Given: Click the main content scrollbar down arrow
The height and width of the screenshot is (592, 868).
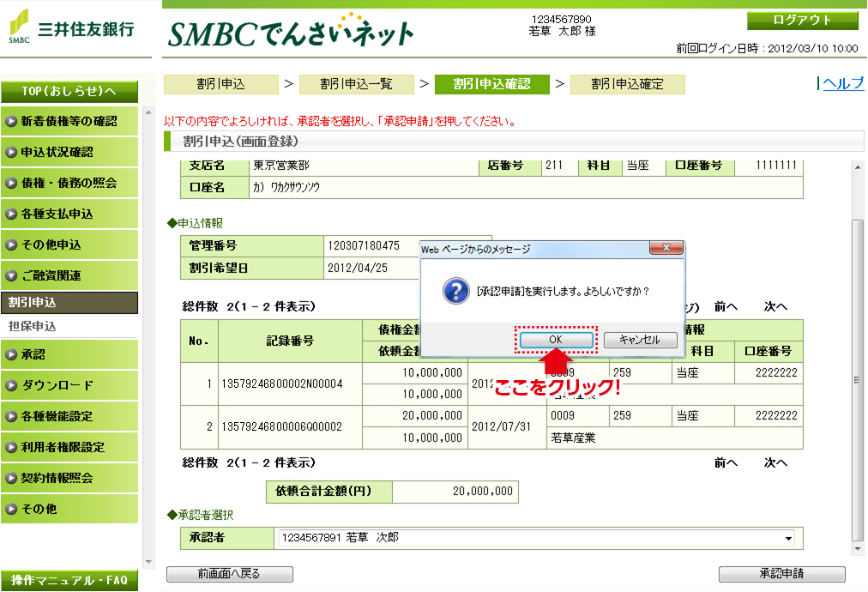Looking at the screenshot, I should tap(858, 549).
